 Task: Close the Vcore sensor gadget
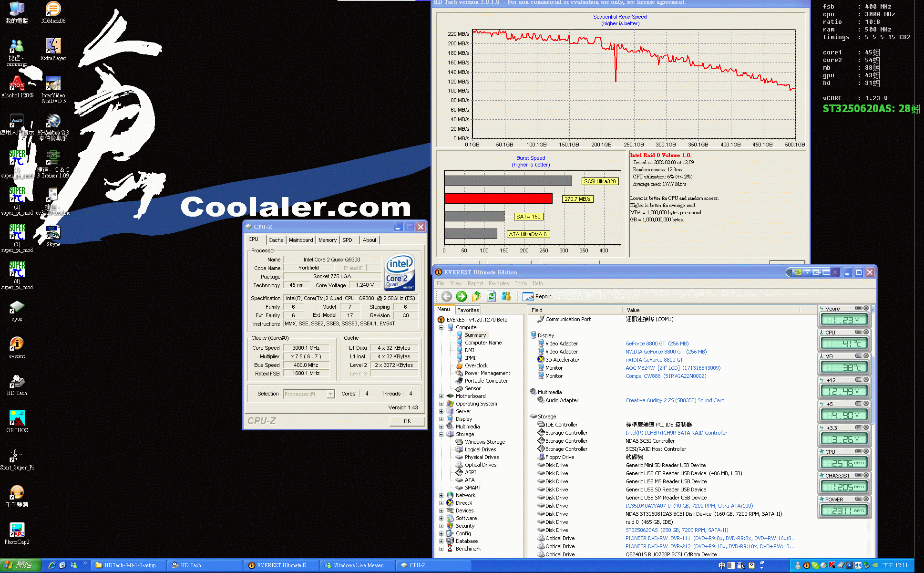(866, 308)
